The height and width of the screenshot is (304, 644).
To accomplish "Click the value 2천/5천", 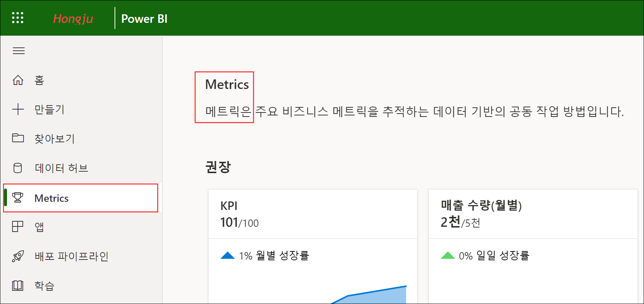I will (x=460, y=222).
